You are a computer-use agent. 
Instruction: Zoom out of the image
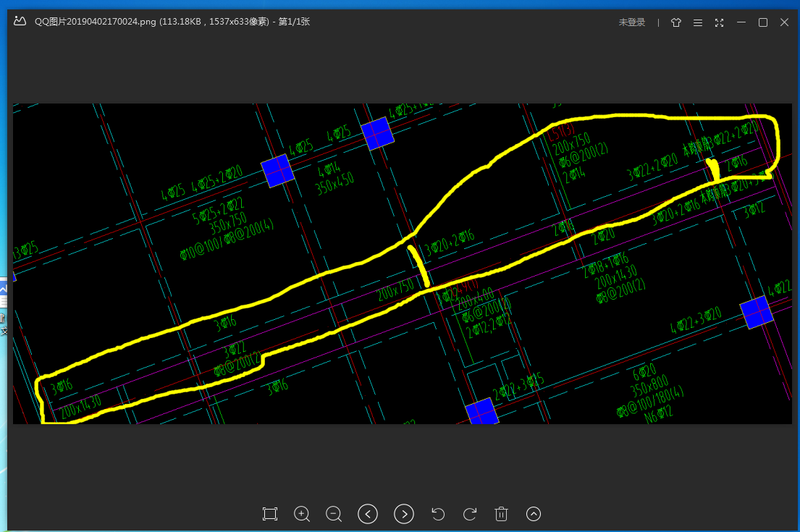(334, 514)
